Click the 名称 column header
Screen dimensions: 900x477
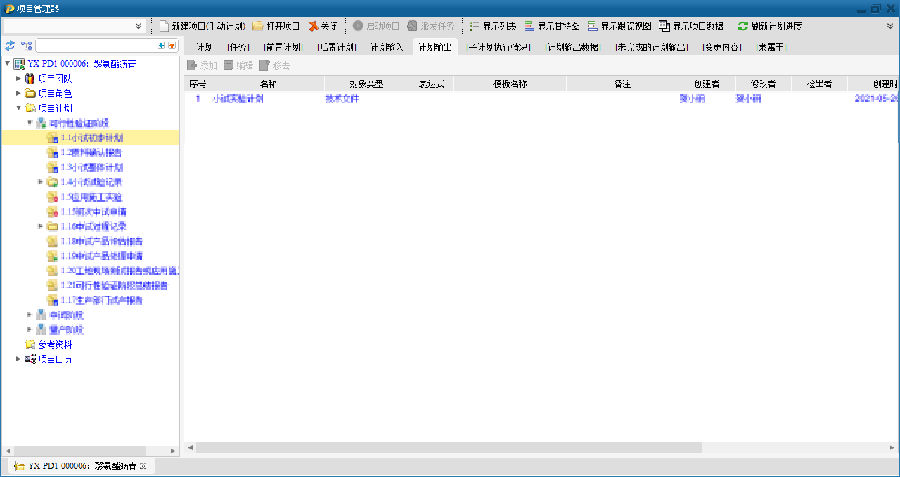[267, 84]
